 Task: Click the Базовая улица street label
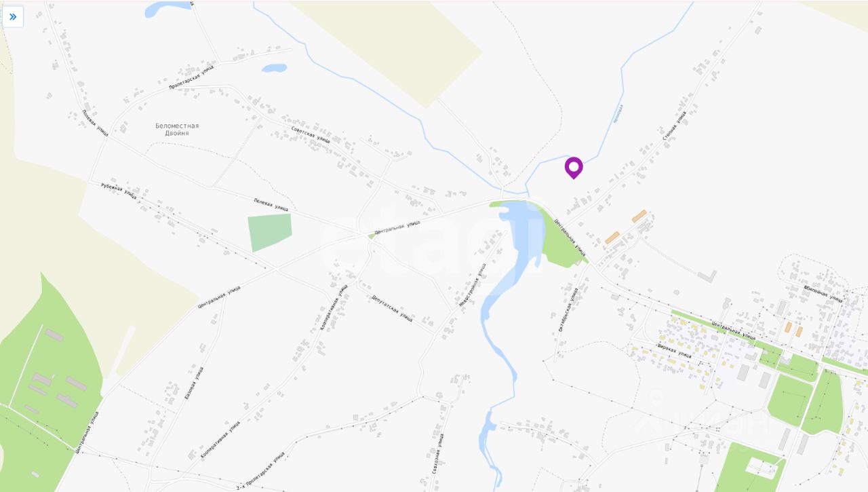(x=194, y=382)
